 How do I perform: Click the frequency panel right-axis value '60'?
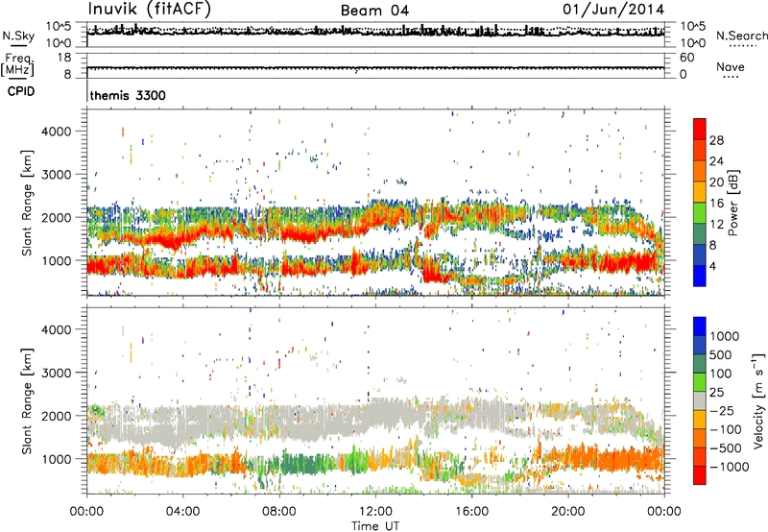(686, 58)
